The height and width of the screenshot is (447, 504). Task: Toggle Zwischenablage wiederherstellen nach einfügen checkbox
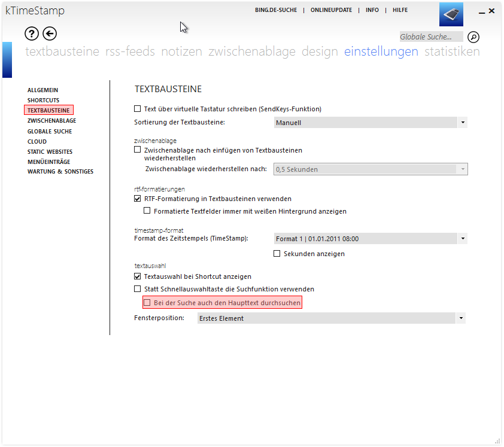138,150
